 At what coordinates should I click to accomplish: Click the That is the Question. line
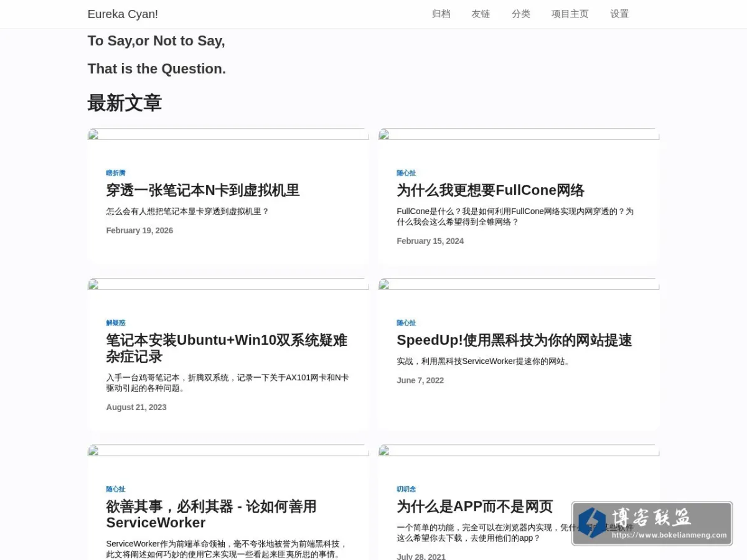pos(157,69)
